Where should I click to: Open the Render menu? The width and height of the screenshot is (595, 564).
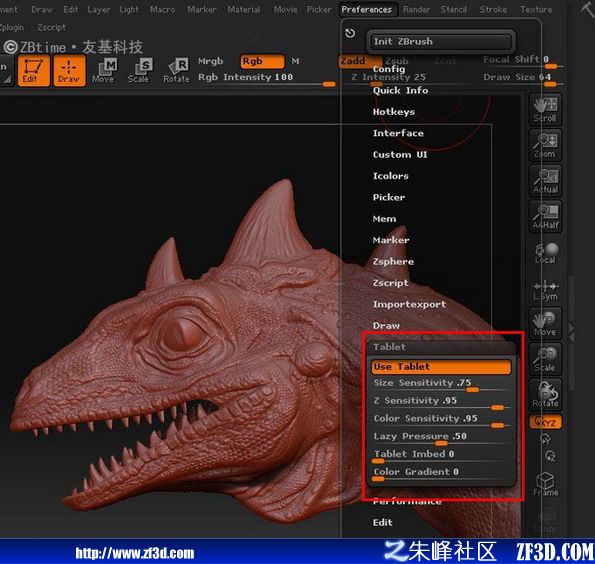click(416, 9)
